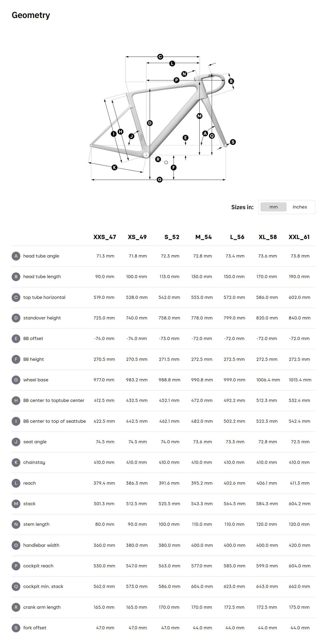Select the K chainstay marker on diagram
327x644 pixels.
(x=114, y=167)
